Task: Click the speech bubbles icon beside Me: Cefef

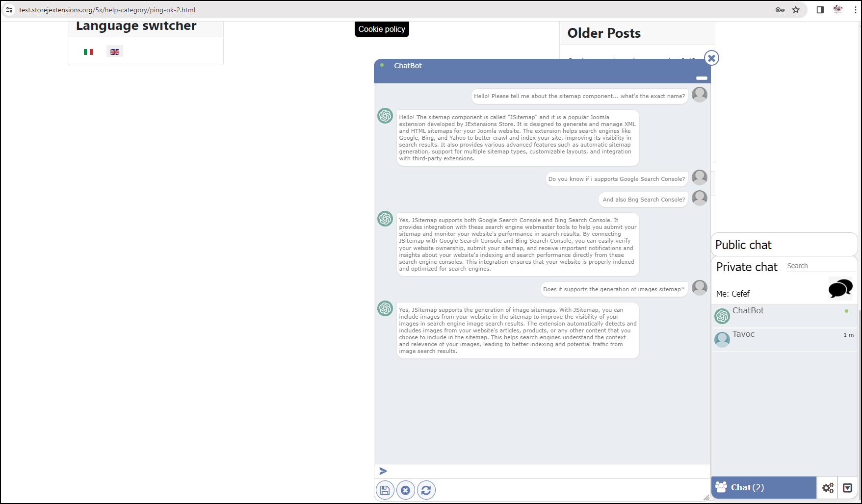Action: [840, 288]
